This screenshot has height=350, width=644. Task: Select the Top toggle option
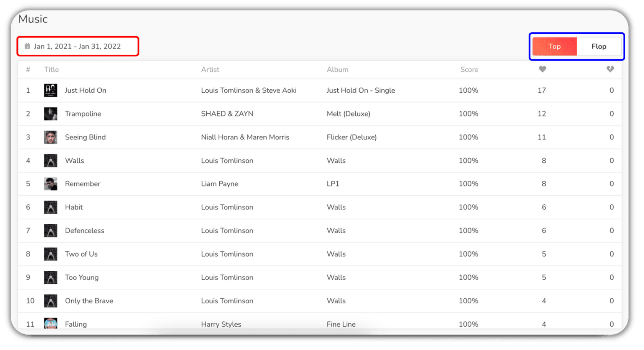[554, 46]
